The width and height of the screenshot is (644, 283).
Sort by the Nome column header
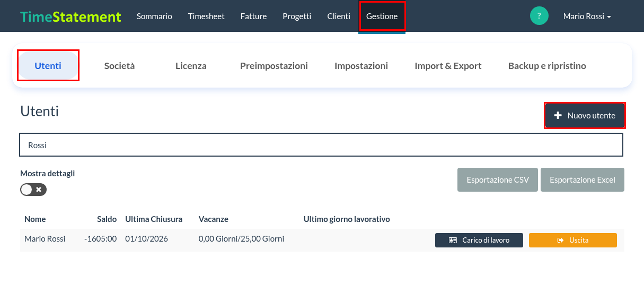tap(35, 219)
